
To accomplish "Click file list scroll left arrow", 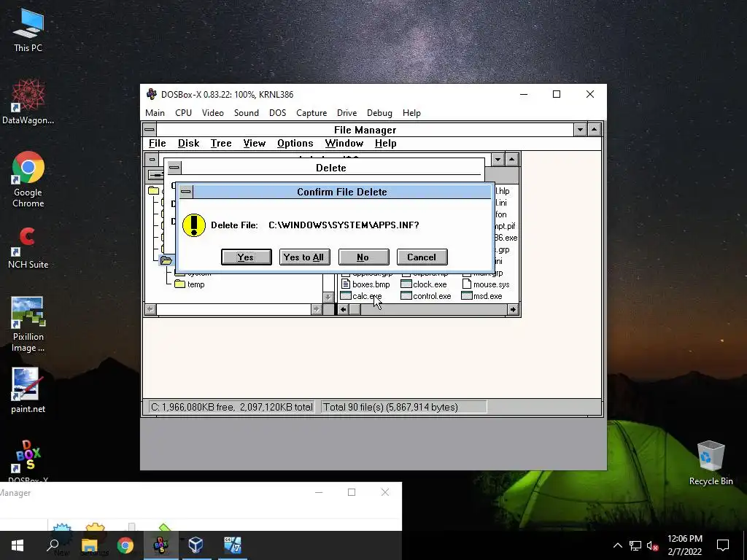I will 343,309.
